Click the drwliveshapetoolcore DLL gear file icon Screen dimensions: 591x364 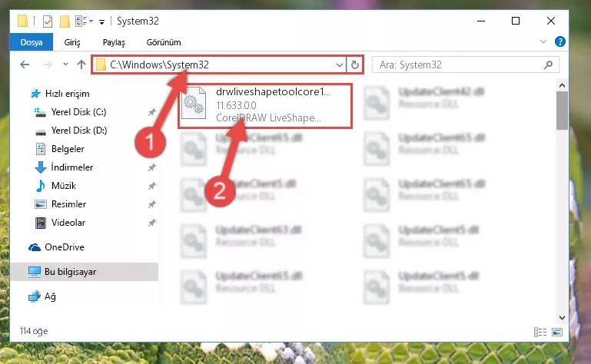tap(194, 103)
